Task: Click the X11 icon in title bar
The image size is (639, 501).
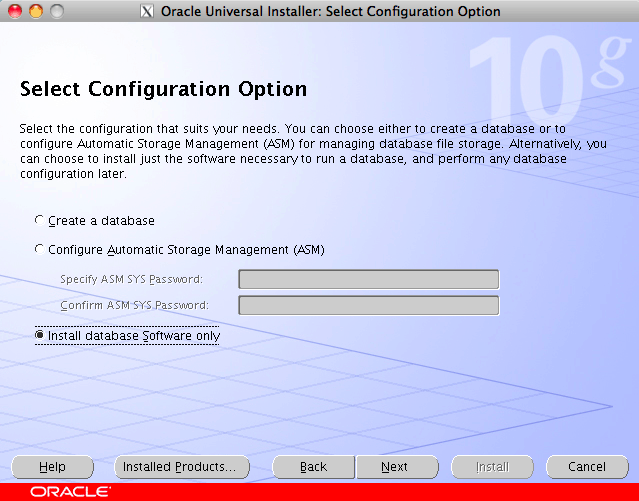Action: [x=148, y=12]
